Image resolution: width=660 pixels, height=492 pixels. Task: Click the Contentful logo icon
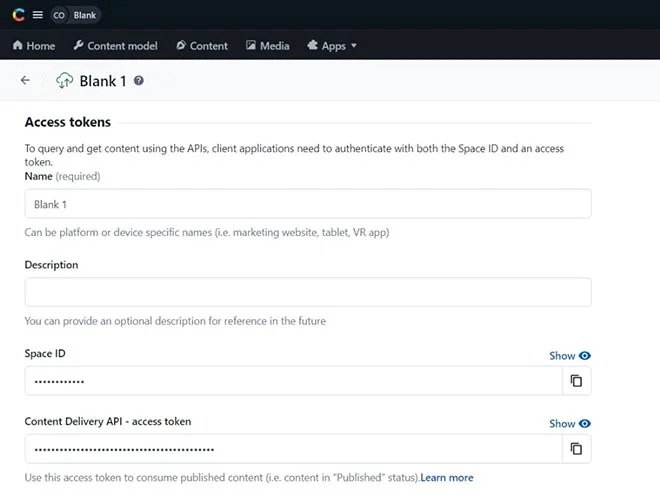[x=18, y=15]
